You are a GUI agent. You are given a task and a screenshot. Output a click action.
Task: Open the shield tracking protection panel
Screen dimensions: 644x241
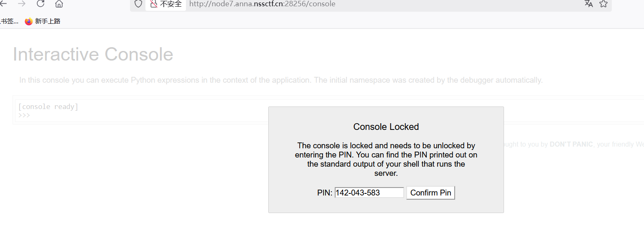[x=138, y=4]
